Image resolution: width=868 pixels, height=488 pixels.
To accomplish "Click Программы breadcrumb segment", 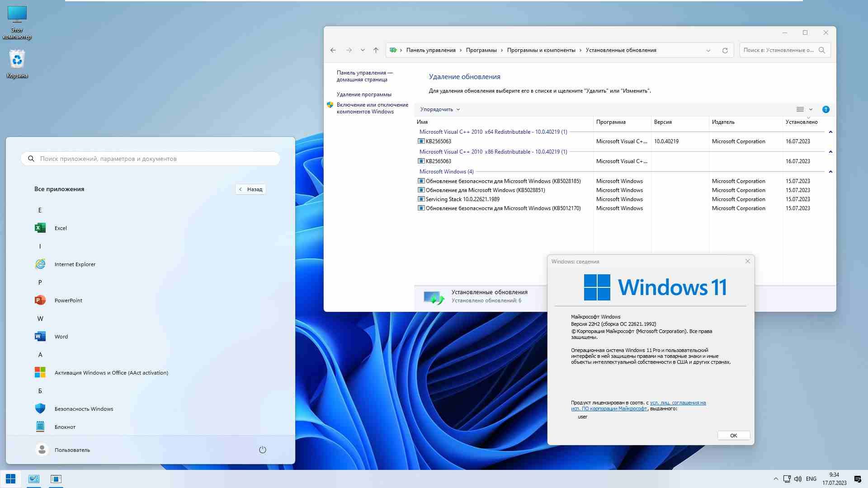I will (481, 50).
